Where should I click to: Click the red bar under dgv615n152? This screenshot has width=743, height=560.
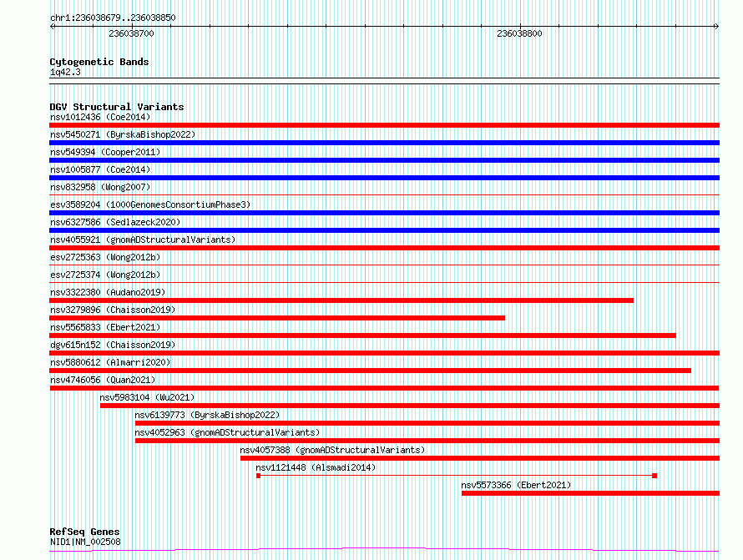(384, 353)
